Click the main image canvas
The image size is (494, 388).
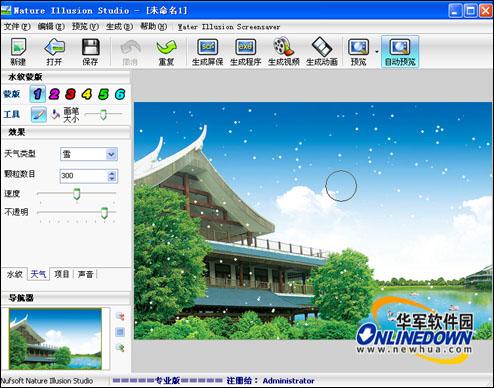(x=313, y=221)
